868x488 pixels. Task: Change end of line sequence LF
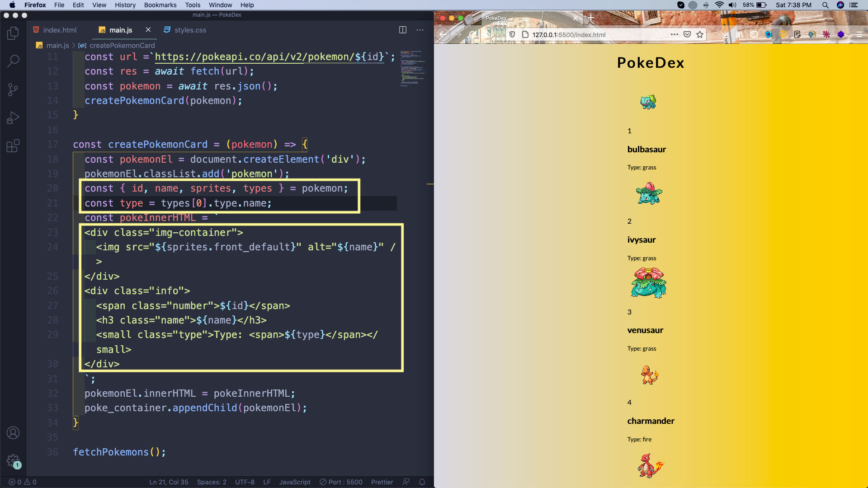(x=267, y=482)
